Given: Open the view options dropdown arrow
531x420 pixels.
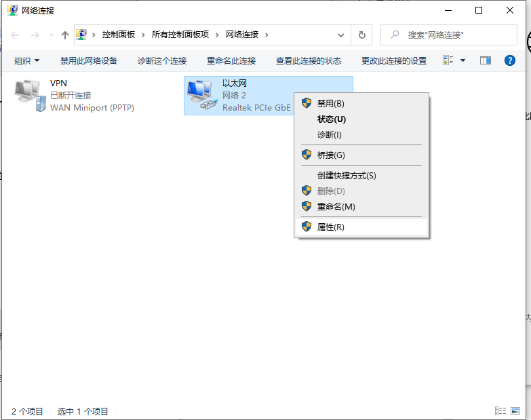Looking at the screenshot, I should point(463,60).
